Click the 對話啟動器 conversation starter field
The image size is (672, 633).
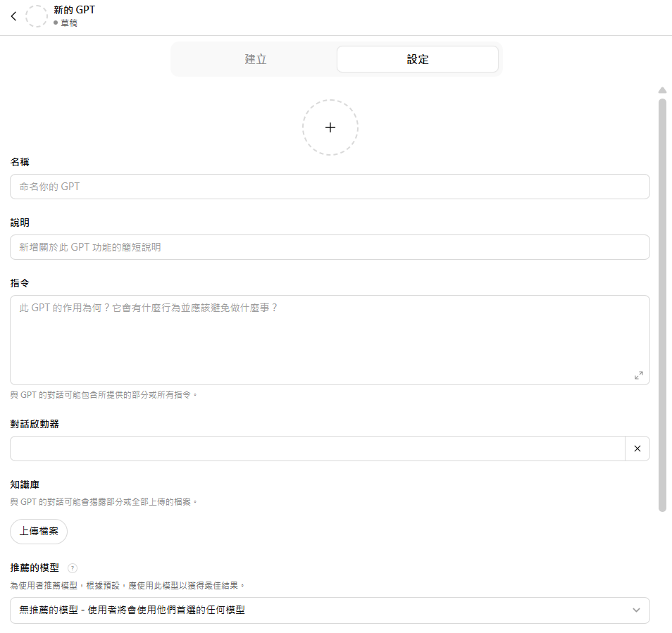318,449
